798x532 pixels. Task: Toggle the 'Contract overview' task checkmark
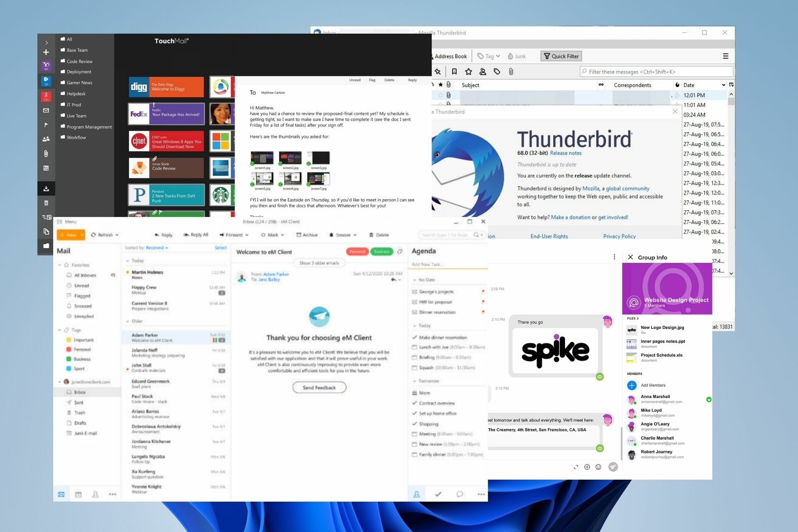pos(414,403)
